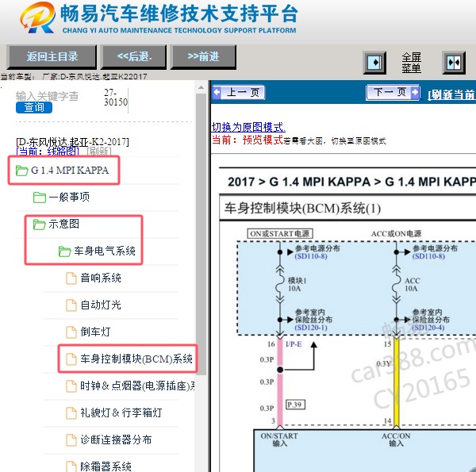Click the keyword search input field
This screenshot has width=476, height=472.
click(x=48, y=96)
